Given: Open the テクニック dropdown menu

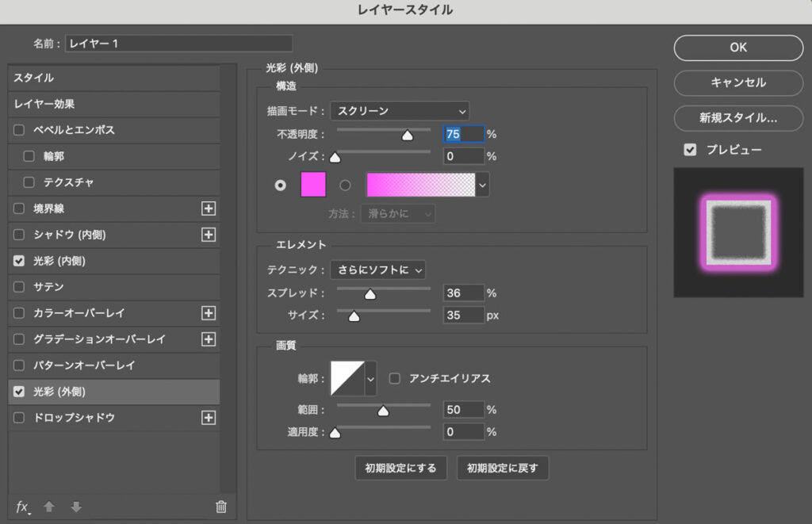Looking at the screenshot, I should tap(378, 270).
